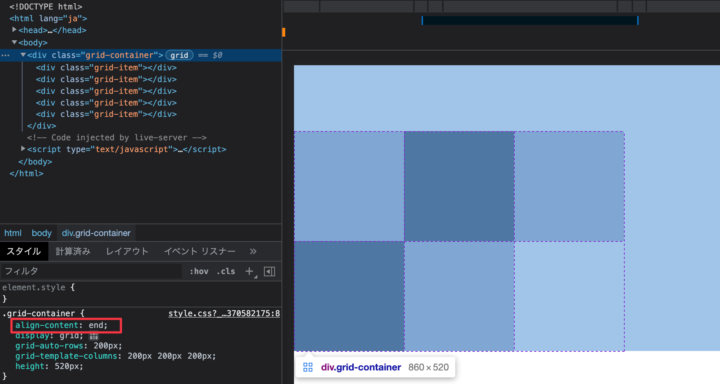
Task: Select html in the breadcrumb bar
Action: click(x=13, y=233)
